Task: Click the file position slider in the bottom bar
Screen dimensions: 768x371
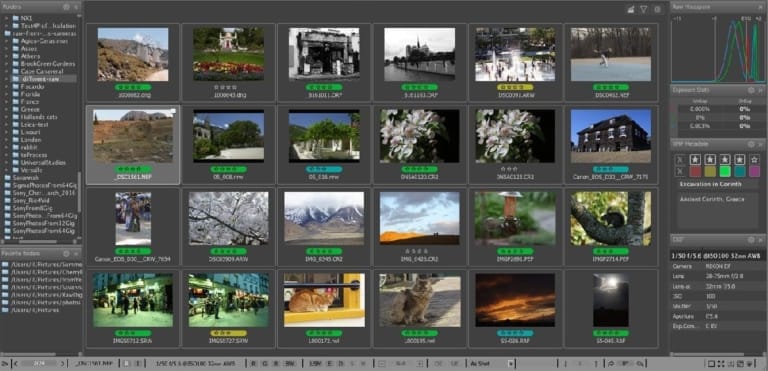Action: point(39,364)
